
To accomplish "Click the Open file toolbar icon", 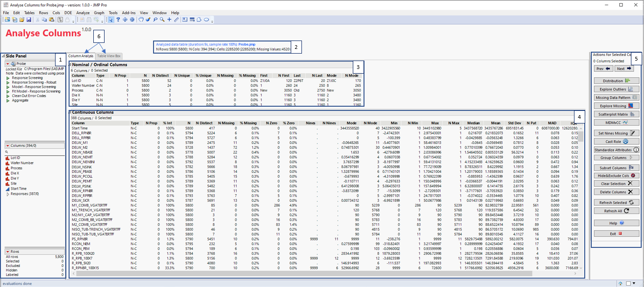I will [x=21, y=20].
